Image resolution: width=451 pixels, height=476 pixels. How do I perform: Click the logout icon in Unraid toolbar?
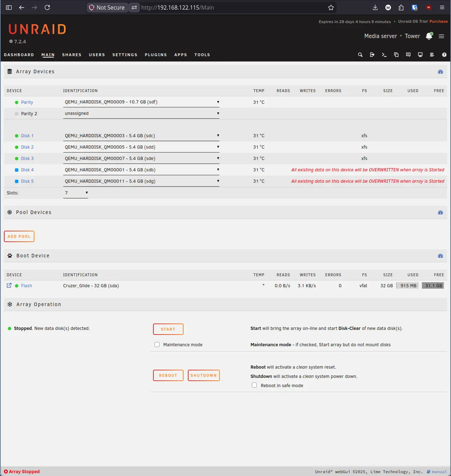coord(372,55)
